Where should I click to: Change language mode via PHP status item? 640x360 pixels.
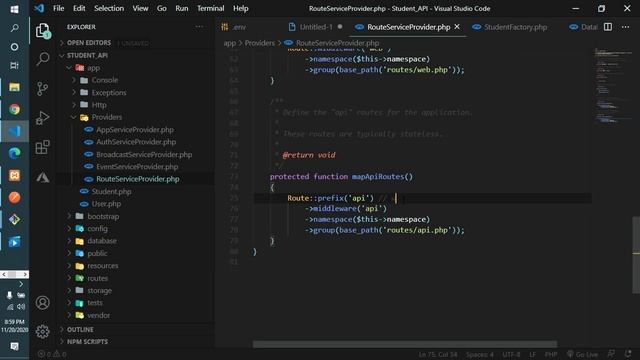click(x=551, y=354)
